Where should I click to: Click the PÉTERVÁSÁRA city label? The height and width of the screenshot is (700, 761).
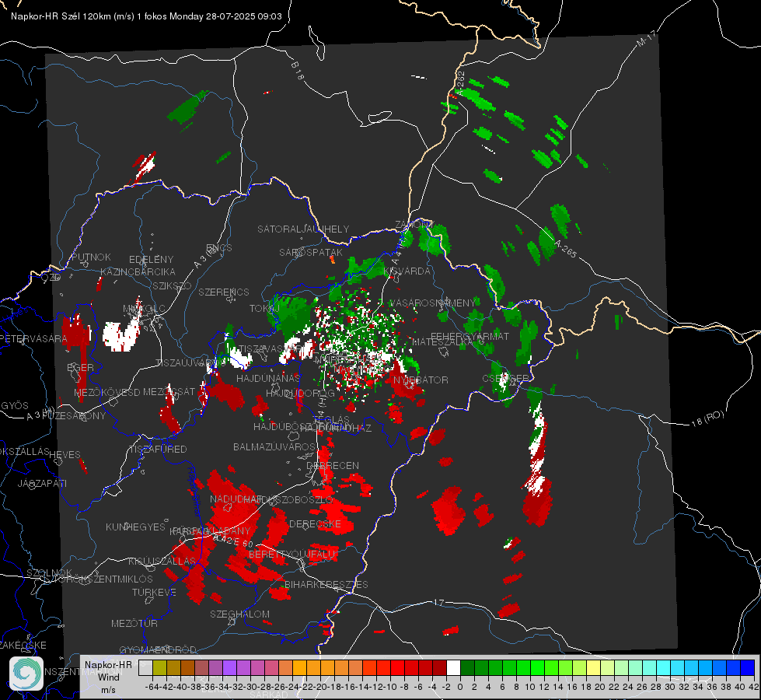(33, 338)
